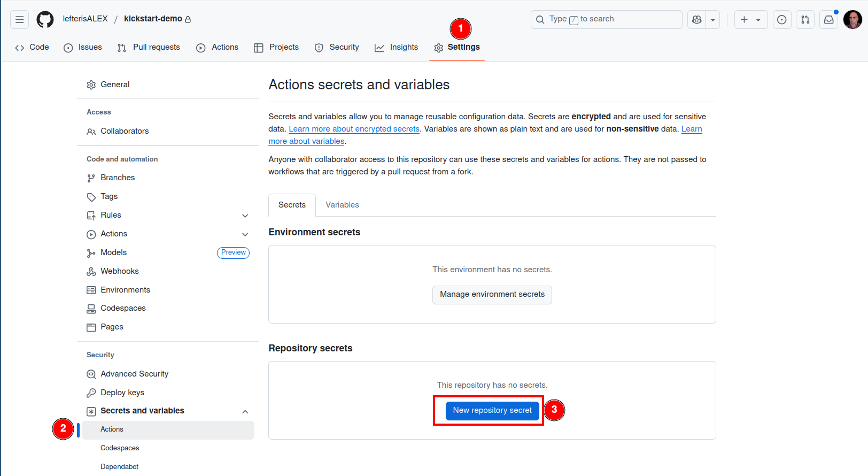Click the private repository lock icon
Image resolution: width=868 pixels, height=476 pixels.
click(x=188, y=19)
